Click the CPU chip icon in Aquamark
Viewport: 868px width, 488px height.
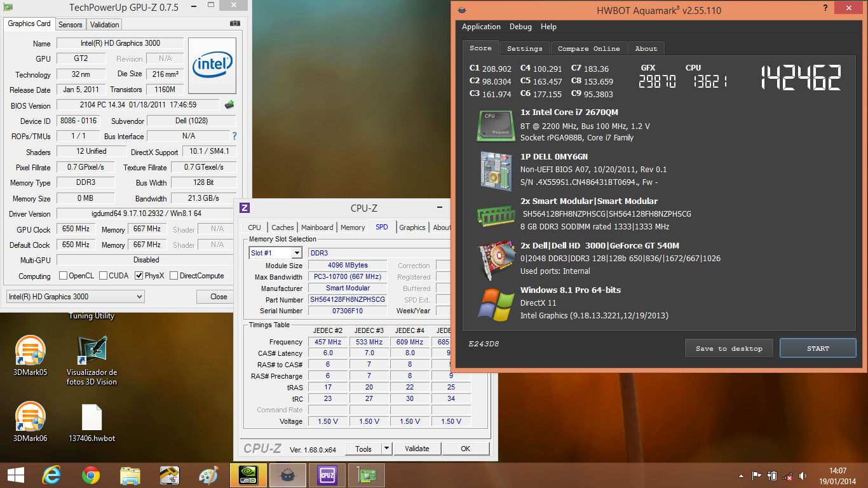tap(496, 125)
